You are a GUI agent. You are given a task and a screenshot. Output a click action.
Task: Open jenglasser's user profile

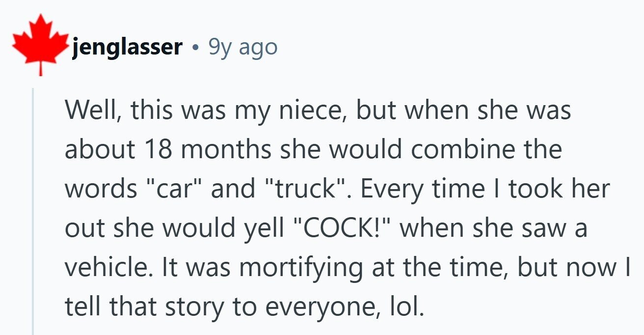coord(127,48)
